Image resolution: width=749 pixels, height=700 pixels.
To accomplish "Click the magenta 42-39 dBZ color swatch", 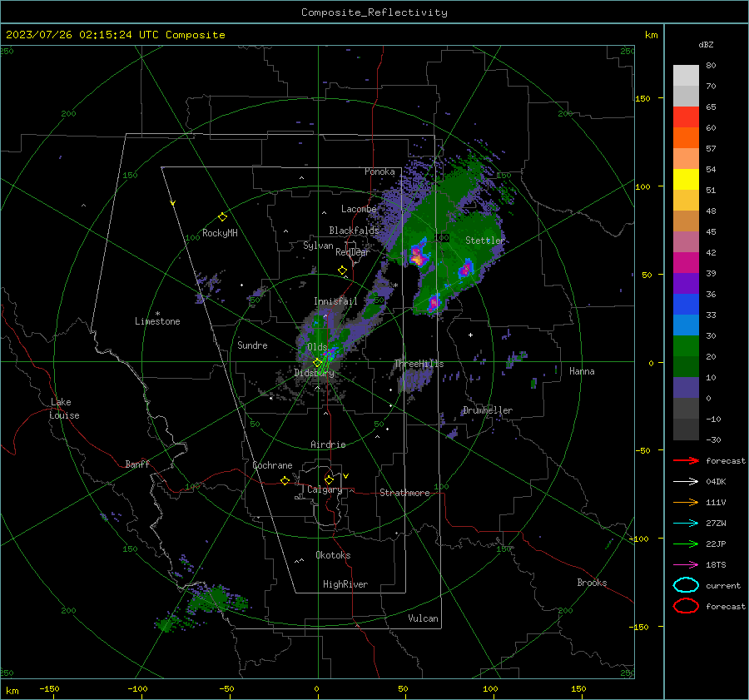I will click(x=686, y=263).
